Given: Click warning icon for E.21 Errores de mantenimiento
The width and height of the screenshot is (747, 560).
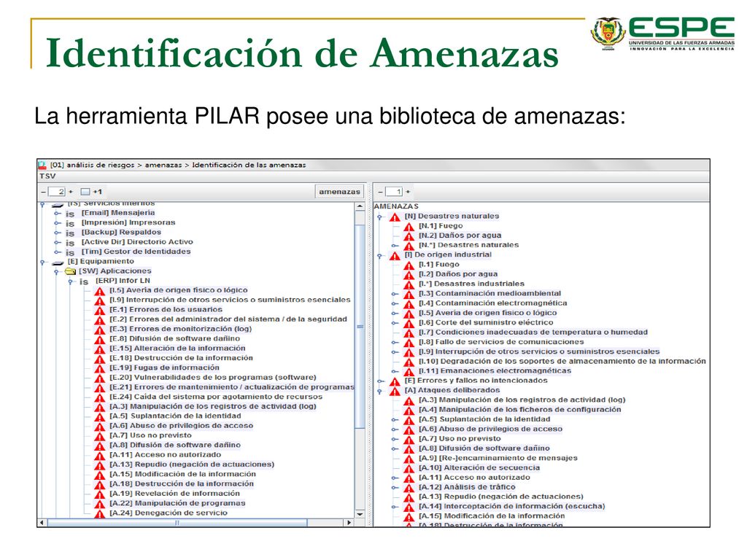Looking at the screenshot, I should (x=99, y=388).
